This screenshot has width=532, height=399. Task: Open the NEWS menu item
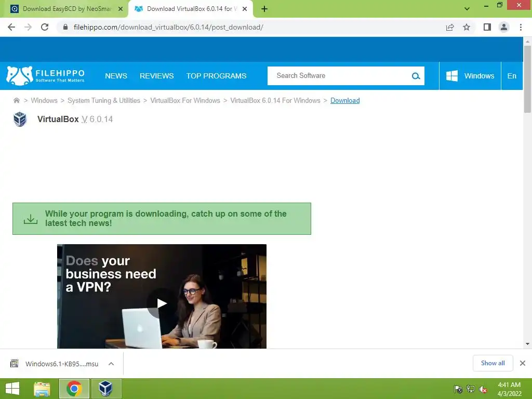116,76
